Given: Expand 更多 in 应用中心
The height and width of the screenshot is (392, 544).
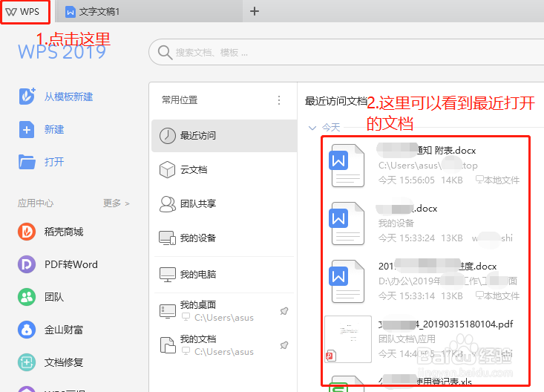Looking at the screenshot, I should [117, 203].
